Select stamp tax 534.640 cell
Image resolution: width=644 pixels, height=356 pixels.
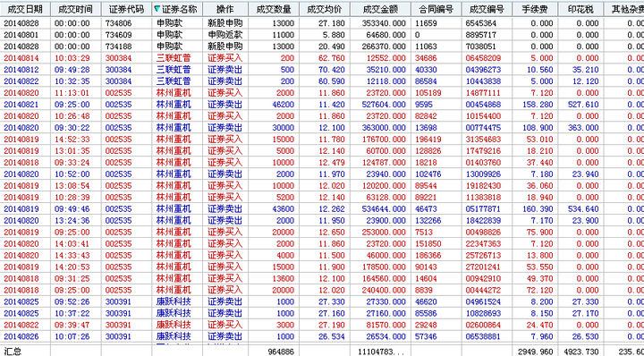point(583,209)
